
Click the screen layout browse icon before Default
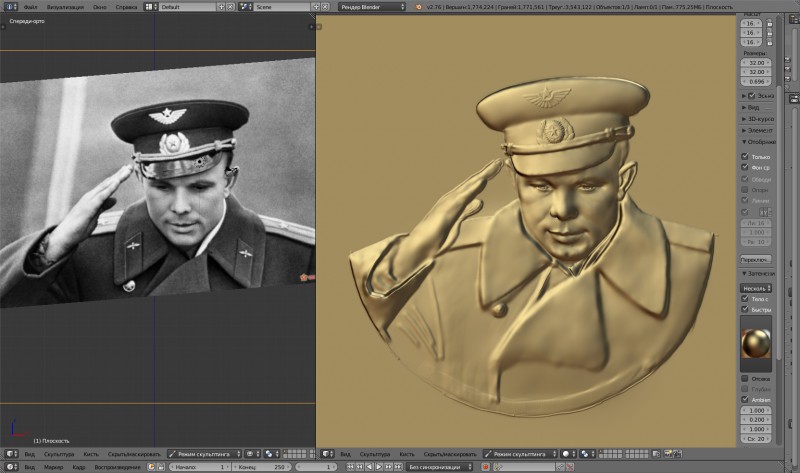click(151, 7)
